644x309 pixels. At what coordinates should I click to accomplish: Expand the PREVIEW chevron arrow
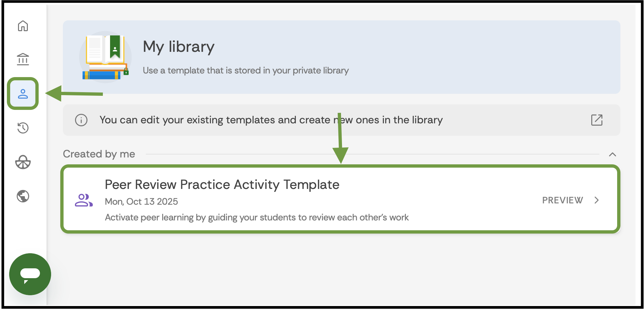pos(597,200)
